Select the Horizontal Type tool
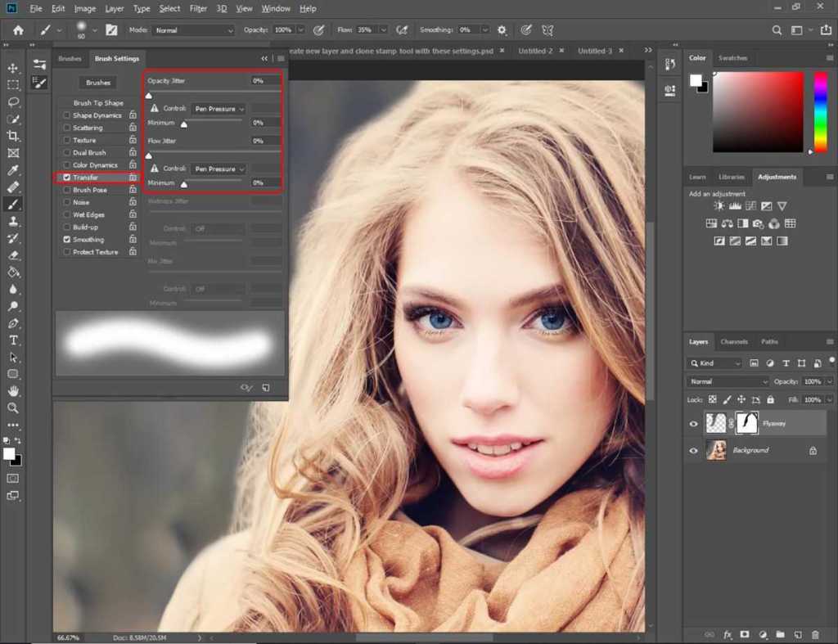 coord(13,340)
